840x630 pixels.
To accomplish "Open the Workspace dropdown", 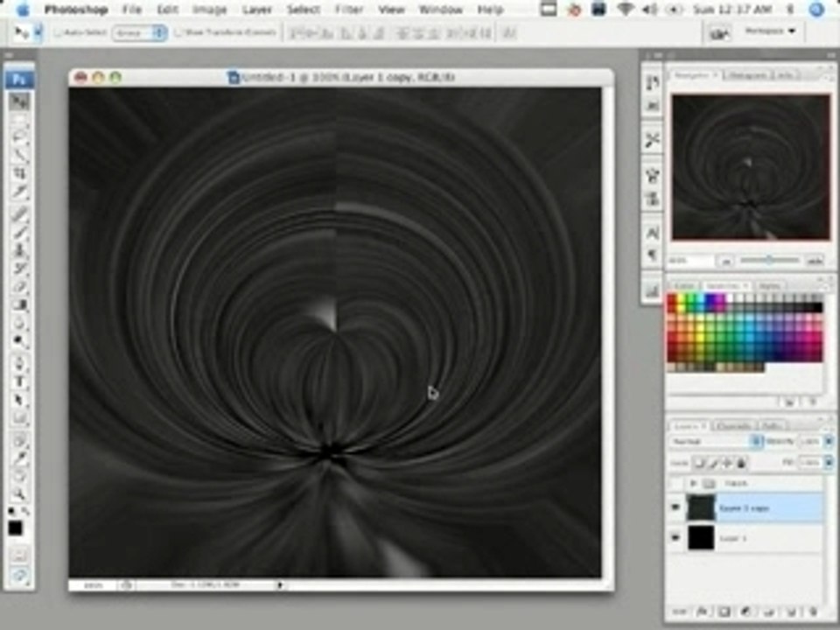I will pos(770,31).
